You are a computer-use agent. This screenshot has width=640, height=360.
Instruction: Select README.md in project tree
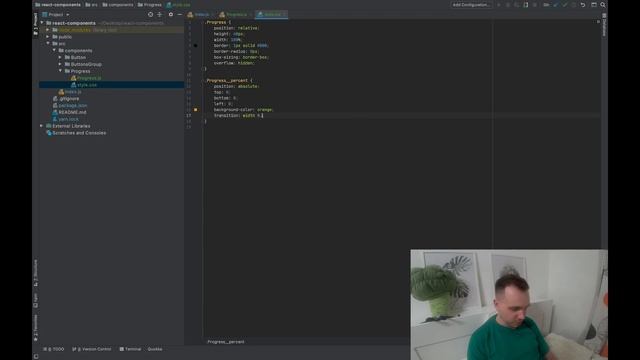(x=72, y=112)
